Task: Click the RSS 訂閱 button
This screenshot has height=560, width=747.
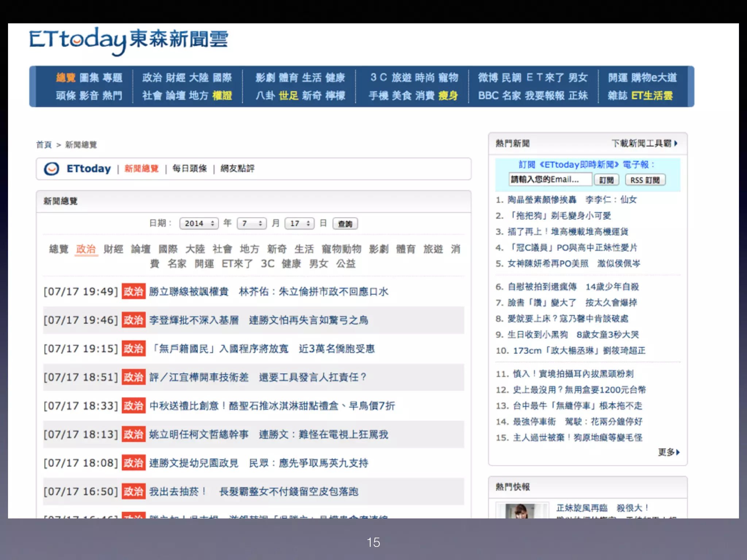Action: tap(645, 180)
